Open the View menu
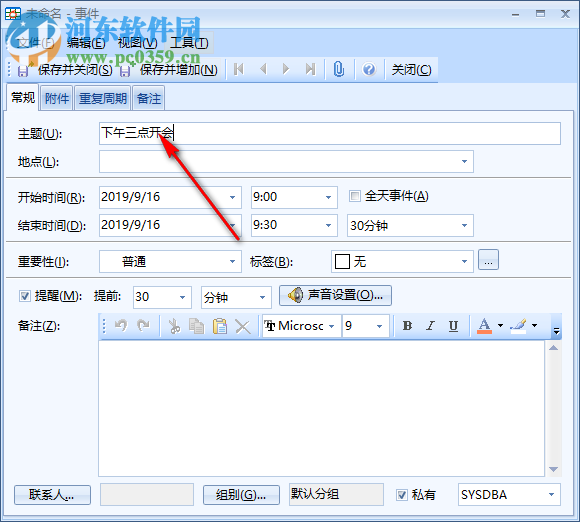 [137, 43]
